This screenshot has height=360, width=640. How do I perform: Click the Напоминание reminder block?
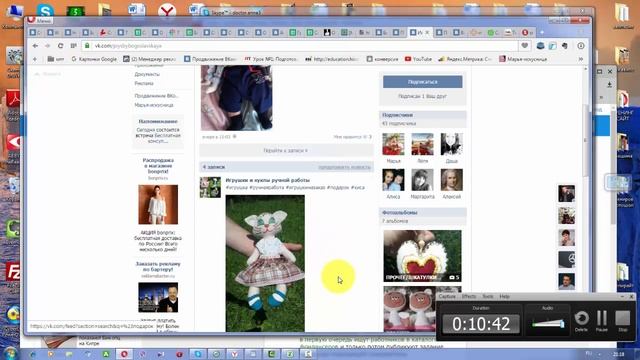tap(158, 131)
